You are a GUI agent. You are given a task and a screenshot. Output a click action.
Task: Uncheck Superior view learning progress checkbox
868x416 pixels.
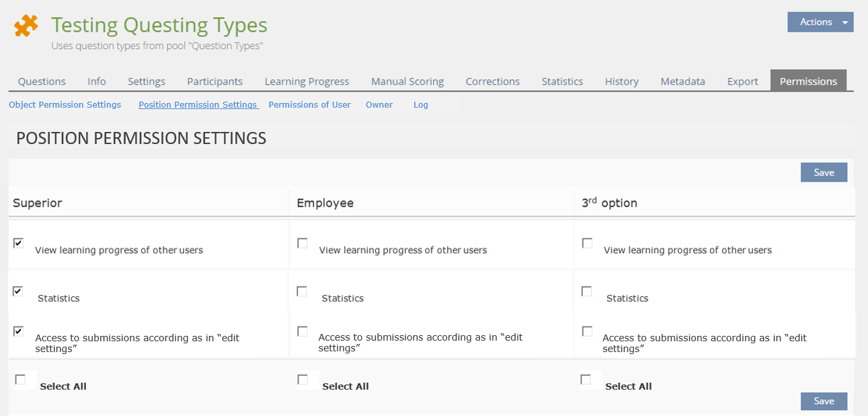click(18, 243)
